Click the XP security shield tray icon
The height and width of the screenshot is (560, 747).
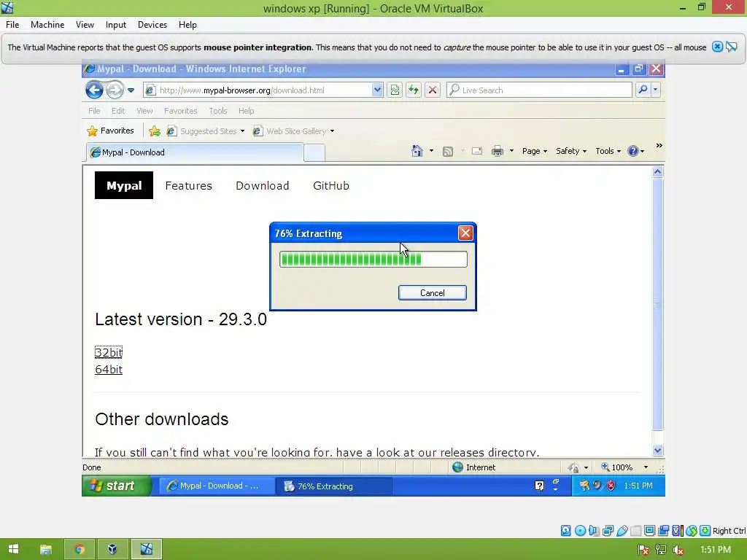coord(611,486)
